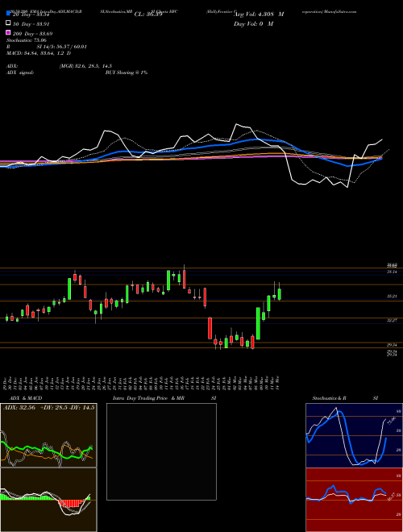The image size is (403, 532).
Task: Click the ADX '(MGR) 32.6, 28.5, 14.5' values
Action: click(x=85, y=66)
